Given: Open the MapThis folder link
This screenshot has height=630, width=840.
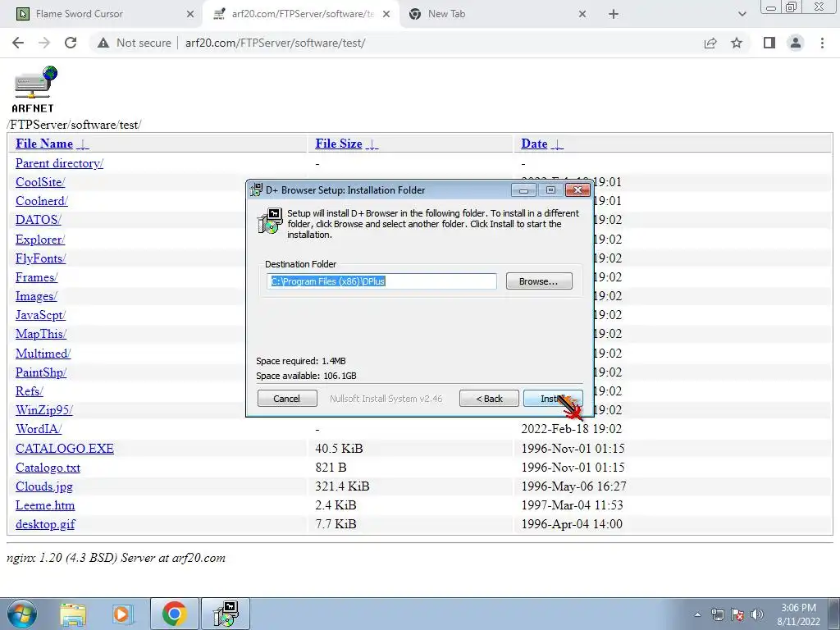Looking at the screenshot, I should [x=41, y=334].
